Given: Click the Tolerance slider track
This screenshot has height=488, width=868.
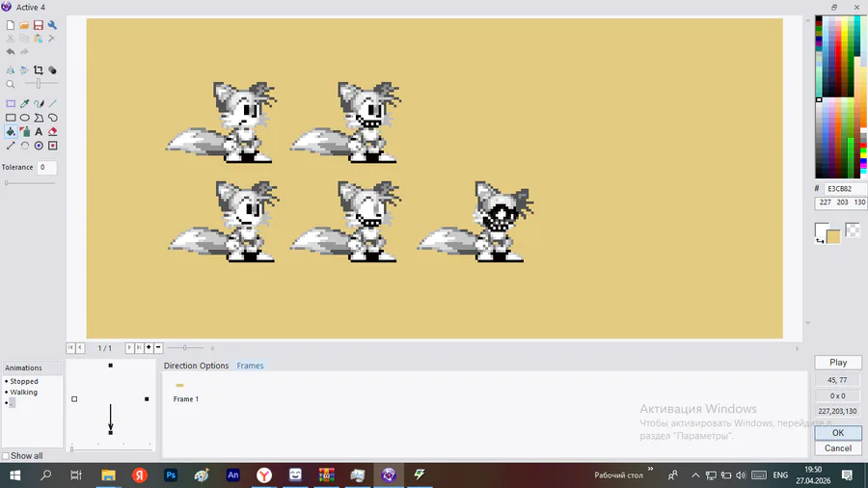Looking at the screenshot, I should click(x=30, y=183).
